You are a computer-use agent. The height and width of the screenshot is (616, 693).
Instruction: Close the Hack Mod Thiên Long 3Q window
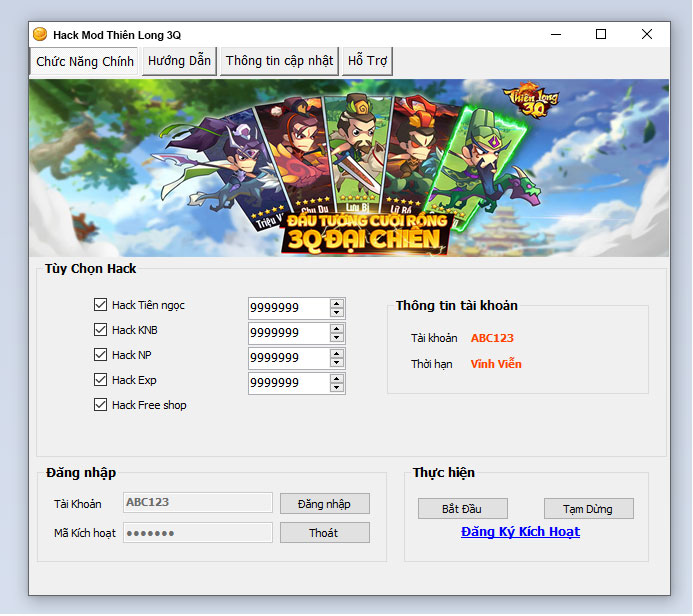pyautogui.click(x=647, y=34)
